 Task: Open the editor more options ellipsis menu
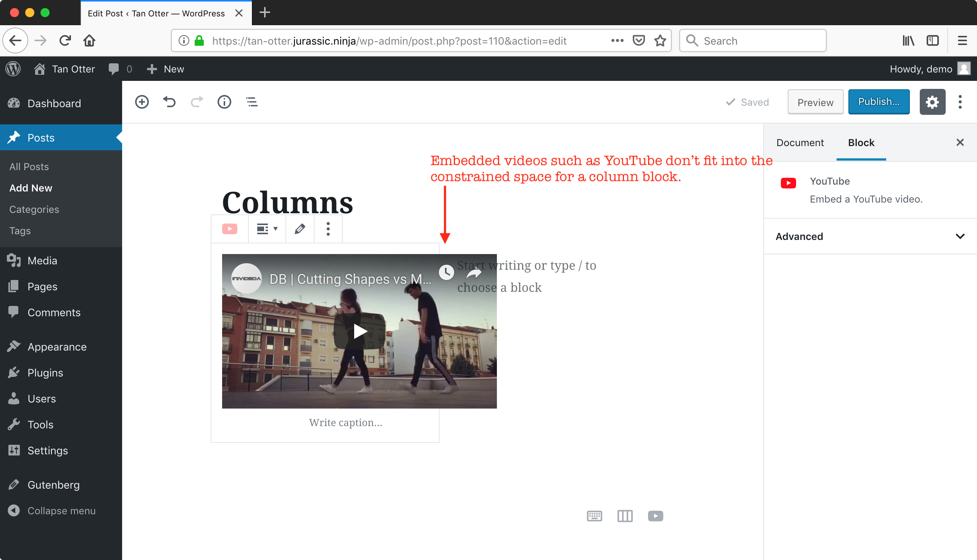[960, 102]
